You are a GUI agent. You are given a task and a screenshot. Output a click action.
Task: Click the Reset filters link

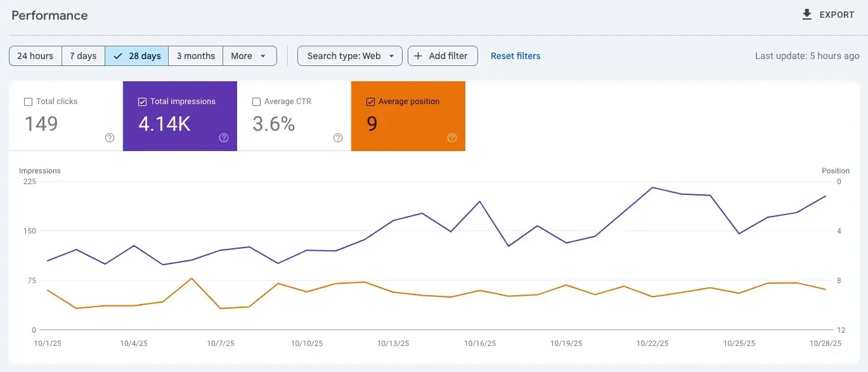pyautogui.click(x=515, y=56)
